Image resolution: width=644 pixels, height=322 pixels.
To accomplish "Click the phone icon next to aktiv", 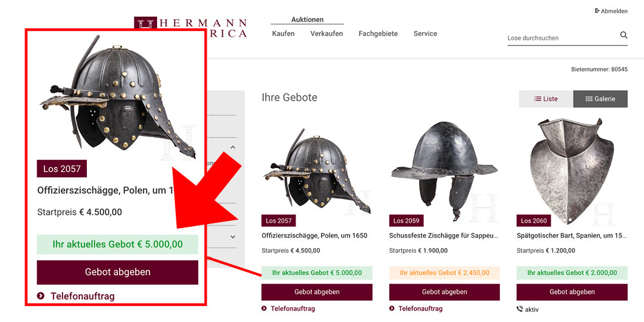I will [x=520, y=309].
